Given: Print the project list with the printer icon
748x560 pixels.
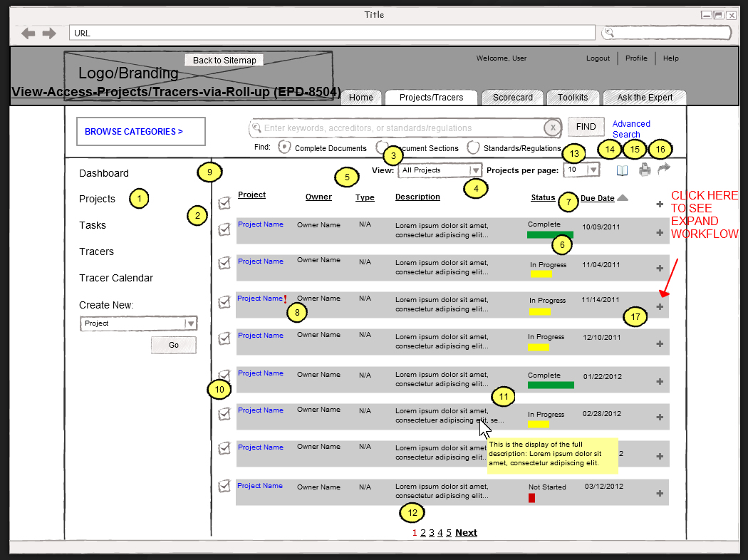Looking at the screenshot, I should click(645, 170).
